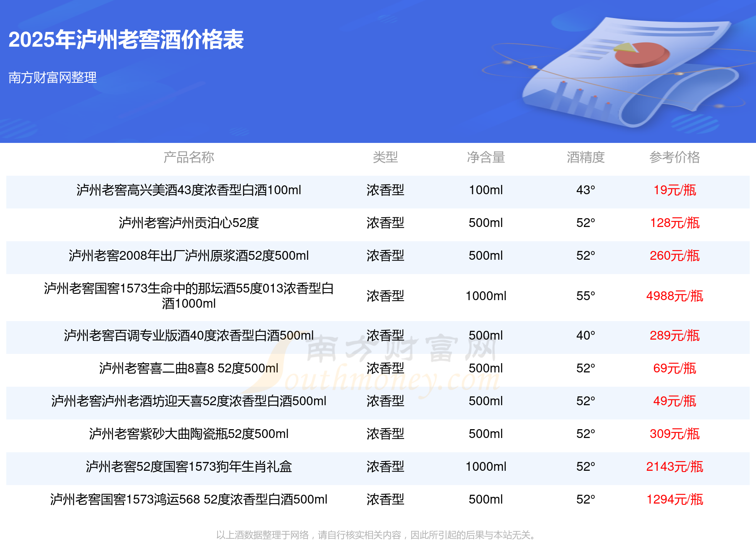Select product 泸州老窖高兴美酒43度浓香型白酒100ml
The image size is (756, 554).
click(189, 190)
